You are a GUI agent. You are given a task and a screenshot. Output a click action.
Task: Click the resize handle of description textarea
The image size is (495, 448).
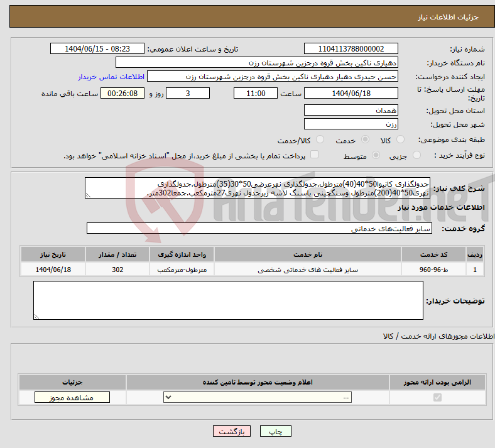click(88, 195)
